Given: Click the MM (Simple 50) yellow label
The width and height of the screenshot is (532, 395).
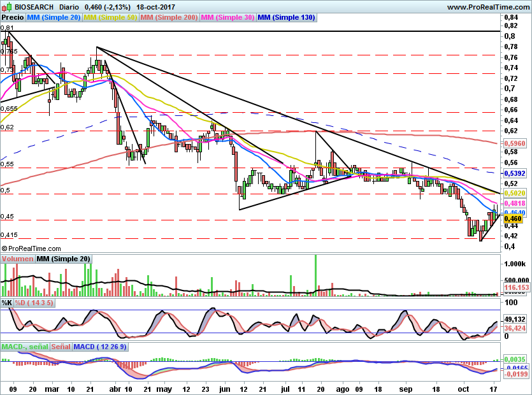Looking at the screenshot, I should click(110, 17).
